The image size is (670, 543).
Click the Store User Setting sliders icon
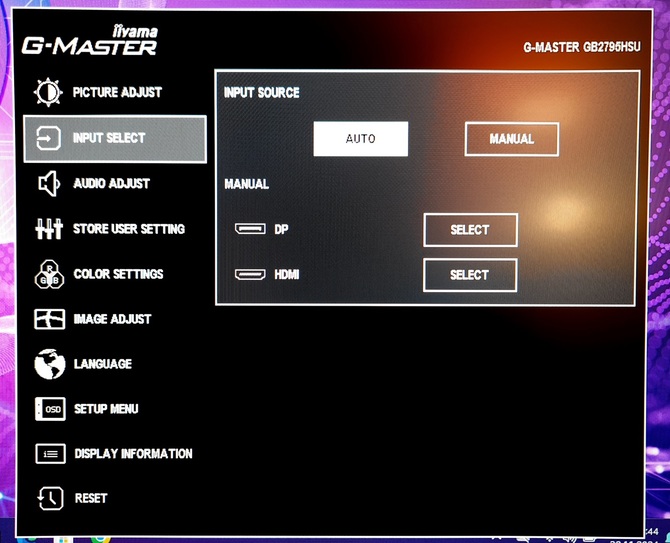click(x=49, y=229)
